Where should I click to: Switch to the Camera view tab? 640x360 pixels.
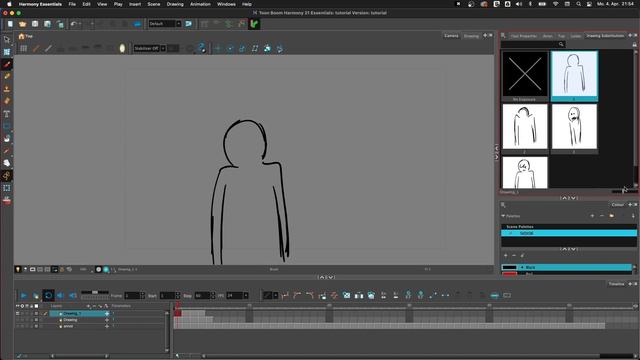pos(451,36)
